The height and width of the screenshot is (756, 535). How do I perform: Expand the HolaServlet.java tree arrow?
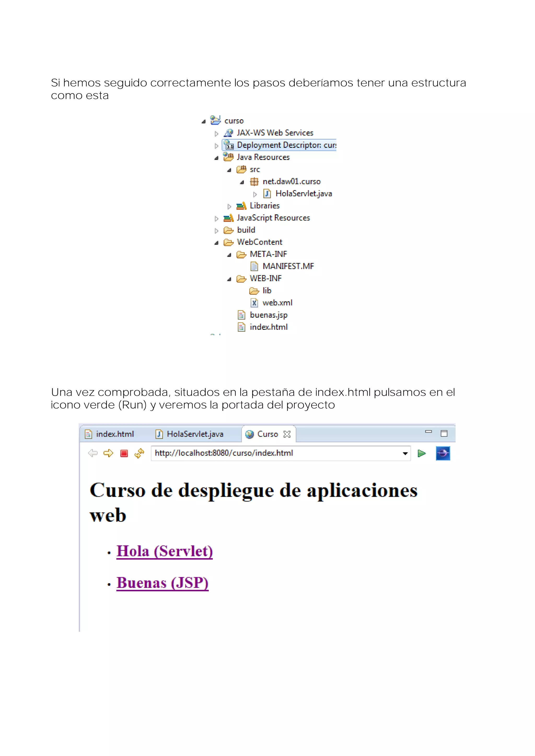tap(255, 194)
